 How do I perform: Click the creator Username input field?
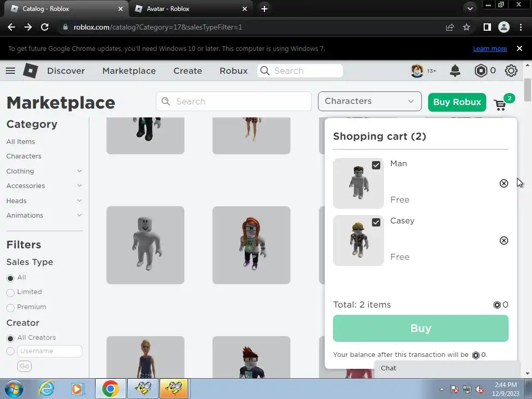point(49,351)
